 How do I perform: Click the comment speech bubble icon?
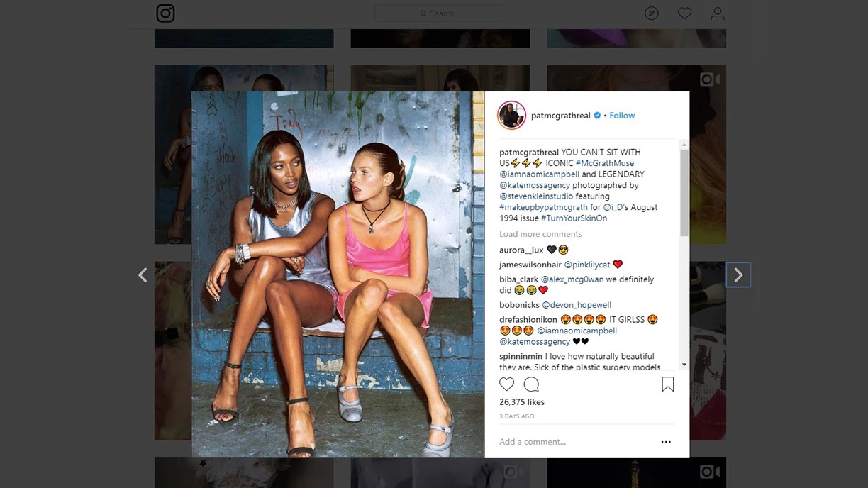tap(531, 384)
